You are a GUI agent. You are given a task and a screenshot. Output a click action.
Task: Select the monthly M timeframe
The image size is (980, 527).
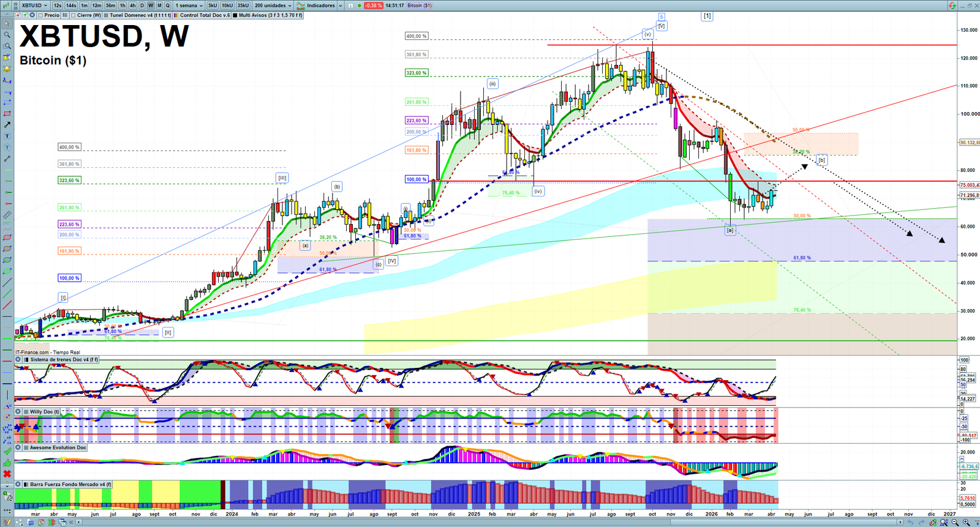[x=159, y=6]
